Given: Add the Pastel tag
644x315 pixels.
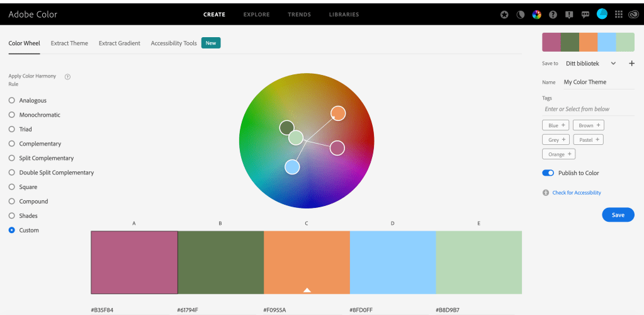Looking at the screenshot, I should click(589, 139).
